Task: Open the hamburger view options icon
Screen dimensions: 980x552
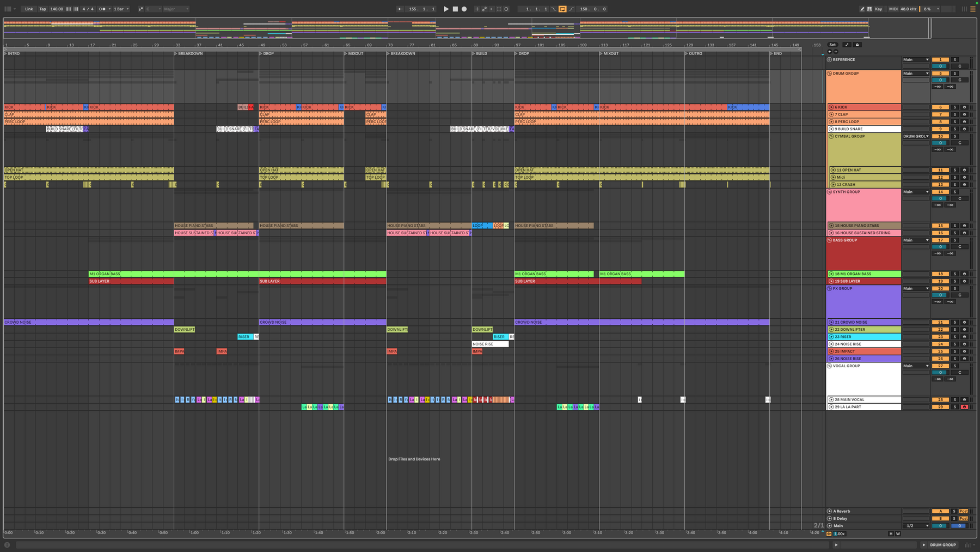Action: [973, 9]
